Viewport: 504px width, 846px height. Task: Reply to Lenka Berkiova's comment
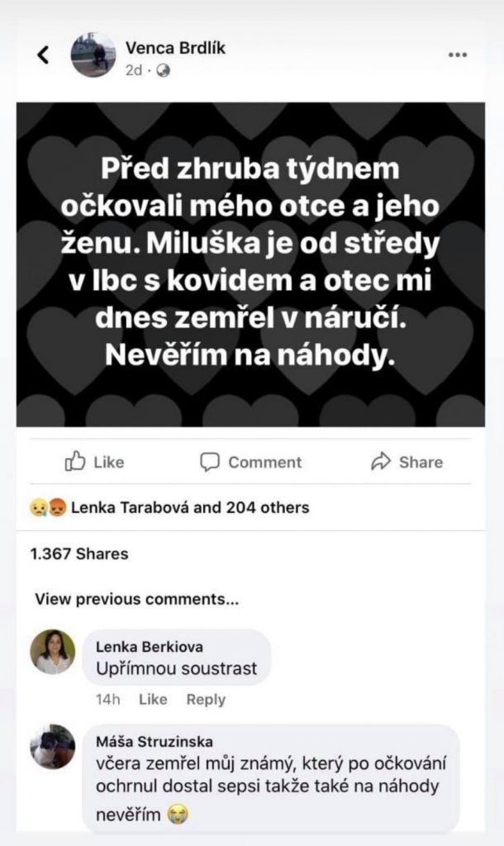click(x=206, y=699)
